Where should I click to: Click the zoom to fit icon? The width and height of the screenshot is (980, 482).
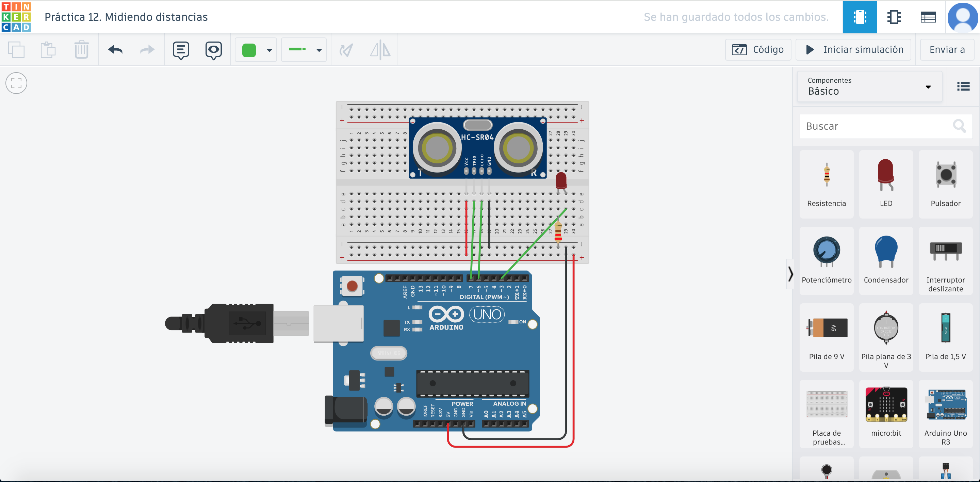[x=16, y=83]
